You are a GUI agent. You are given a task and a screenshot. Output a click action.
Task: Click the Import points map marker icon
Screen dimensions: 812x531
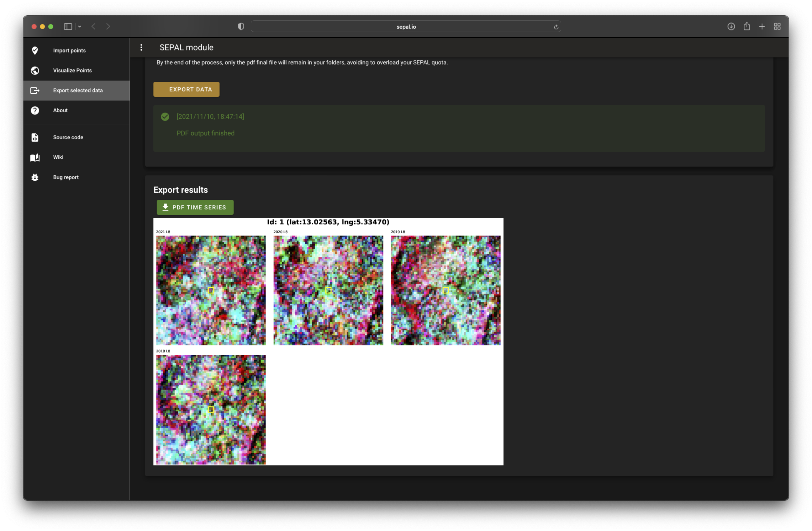point(35,50)
